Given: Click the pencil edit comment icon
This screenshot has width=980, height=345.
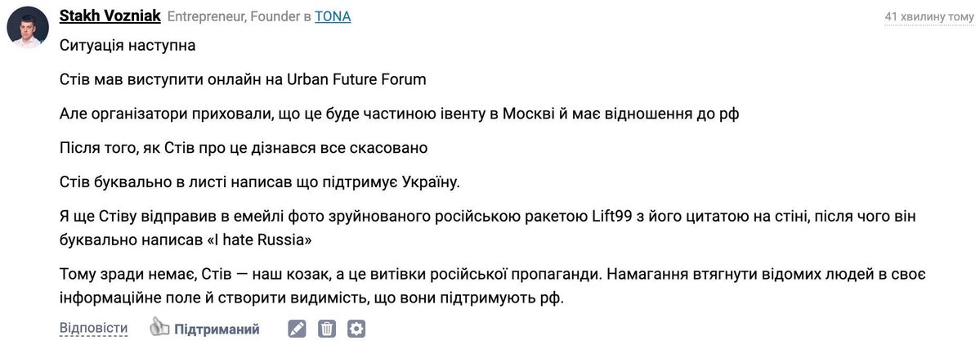Looking at the screenshot, I should (x=297, y=329).
